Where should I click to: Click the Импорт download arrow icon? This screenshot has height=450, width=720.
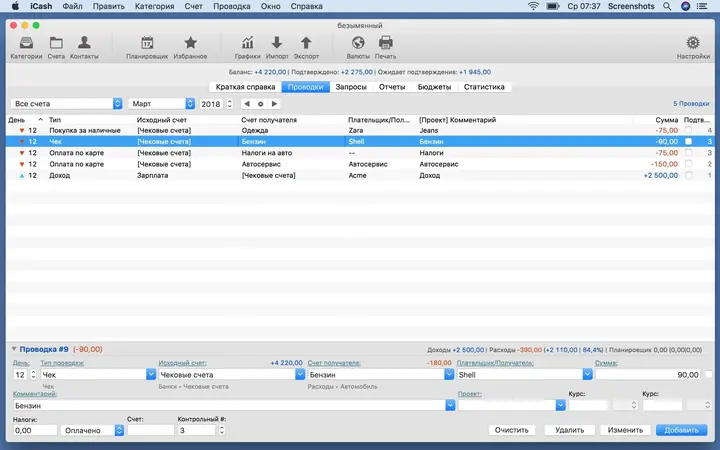277,43
